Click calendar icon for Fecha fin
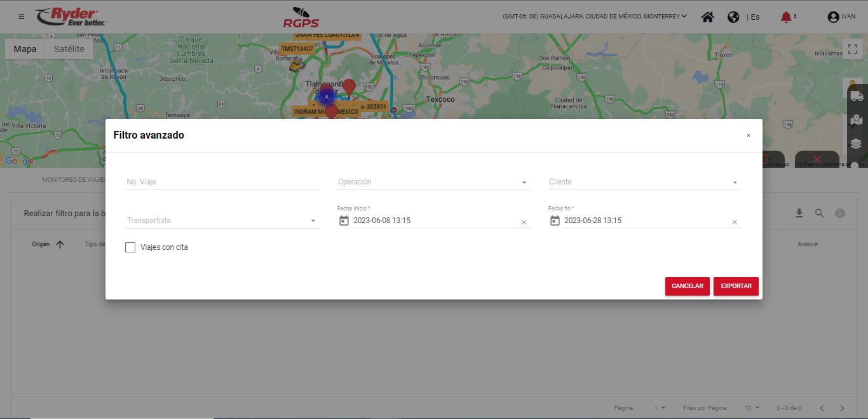The height and width of the screenshot is (419, 868). tap(555, 221)
